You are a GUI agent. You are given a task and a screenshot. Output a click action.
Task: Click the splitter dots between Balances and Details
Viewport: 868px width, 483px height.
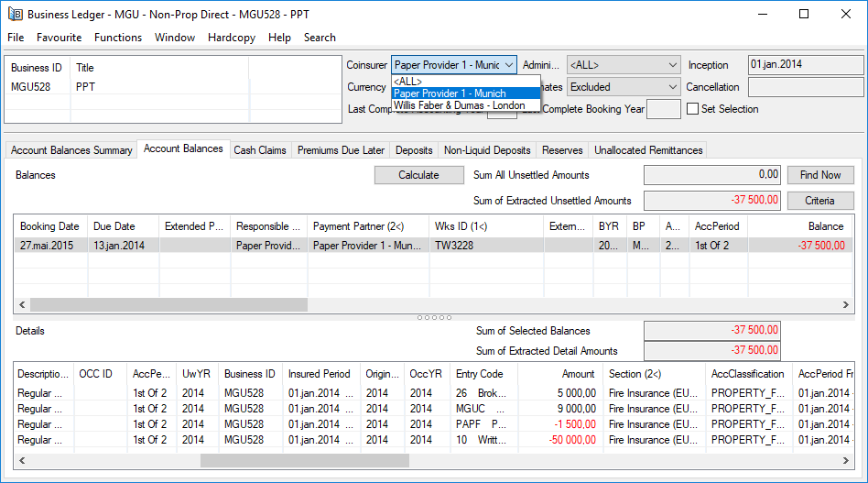(x=434, y=317)
